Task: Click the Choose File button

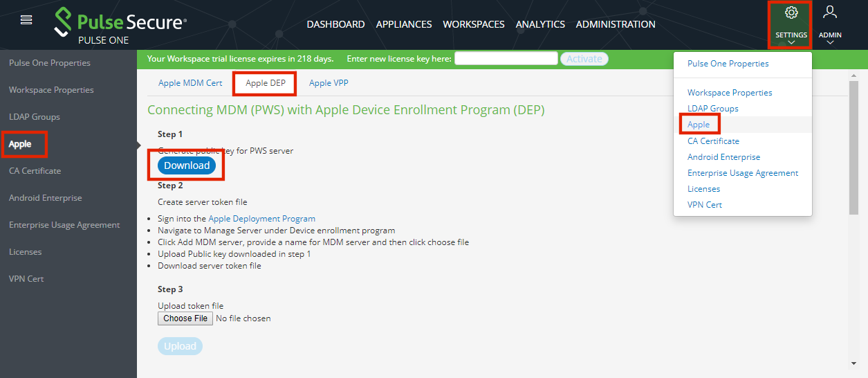Action: (185, 318)
